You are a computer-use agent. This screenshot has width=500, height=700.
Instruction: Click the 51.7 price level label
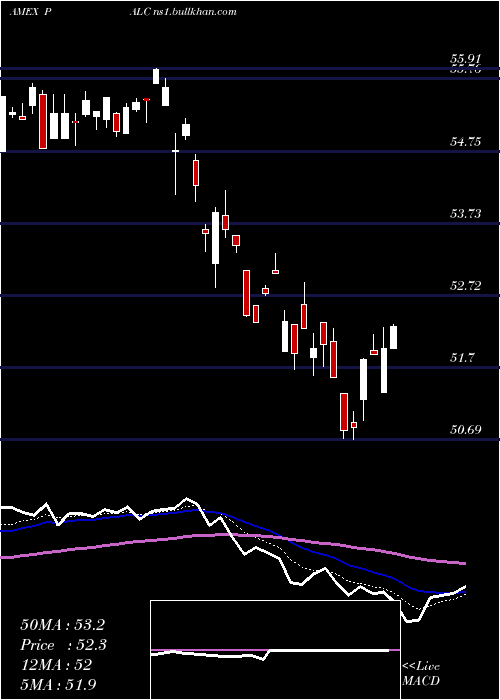tap(462, 358)
